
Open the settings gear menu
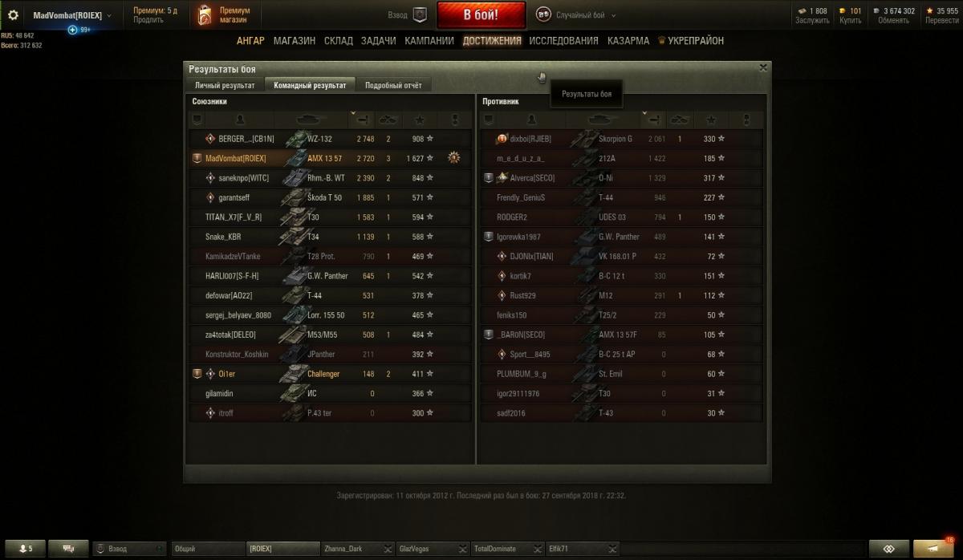pyautogui.click(x=13, y=15)
